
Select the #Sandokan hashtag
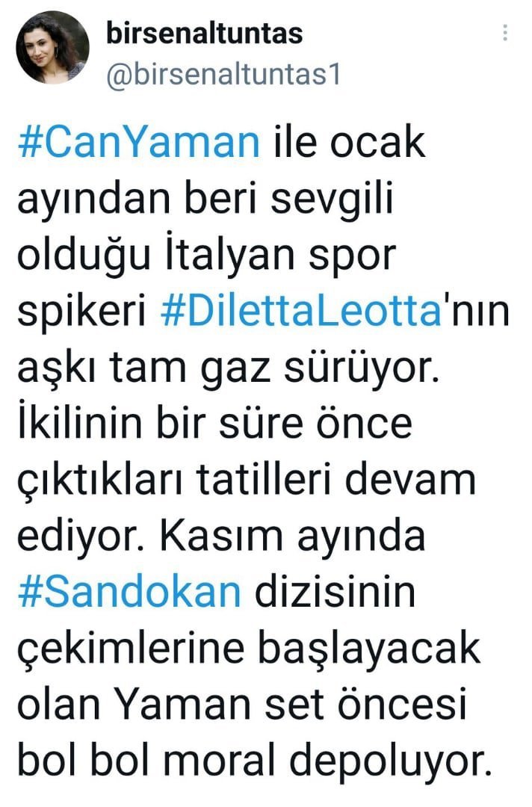tap(130, 592)
